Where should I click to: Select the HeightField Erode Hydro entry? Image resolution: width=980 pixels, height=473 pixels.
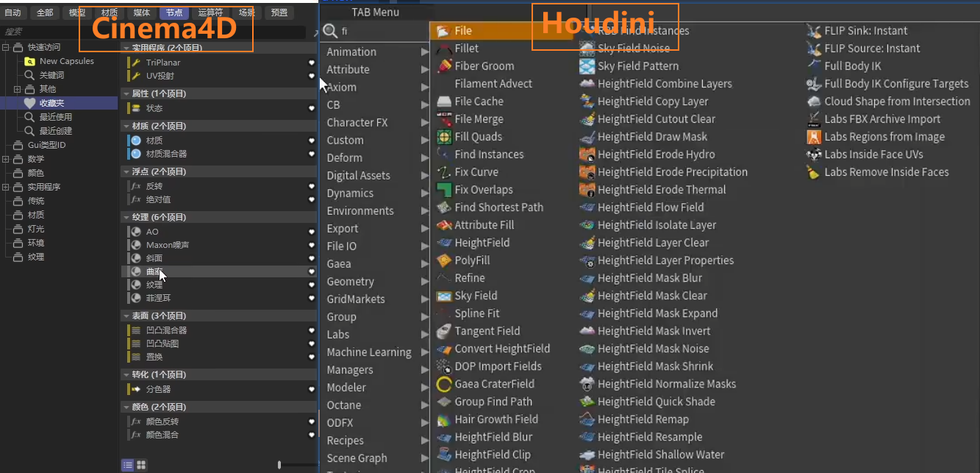pyautogui.click(x=656, y=154)
